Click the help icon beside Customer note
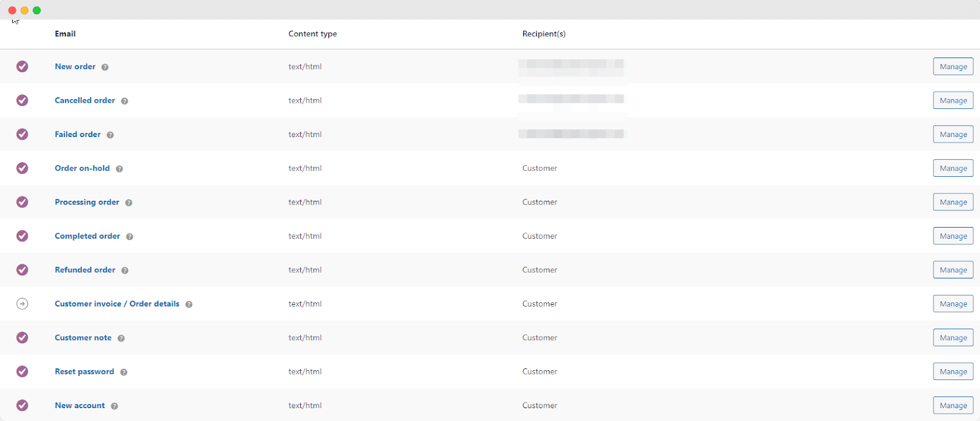Image resolution: width=980 pixels, height=421 pixels. point(121,338)
